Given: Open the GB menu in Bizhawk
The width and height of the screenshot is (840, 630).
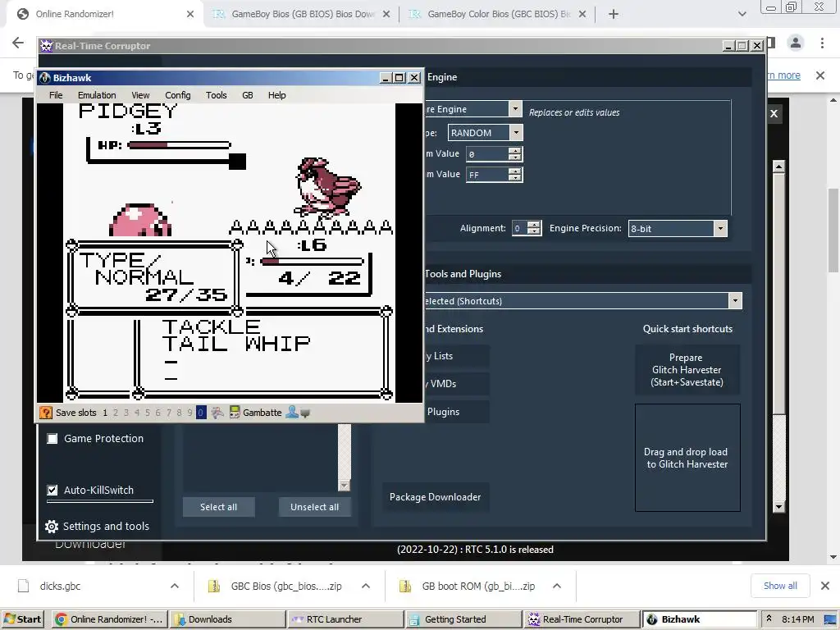Looking at the screenshot, I should tap(248, 95).
